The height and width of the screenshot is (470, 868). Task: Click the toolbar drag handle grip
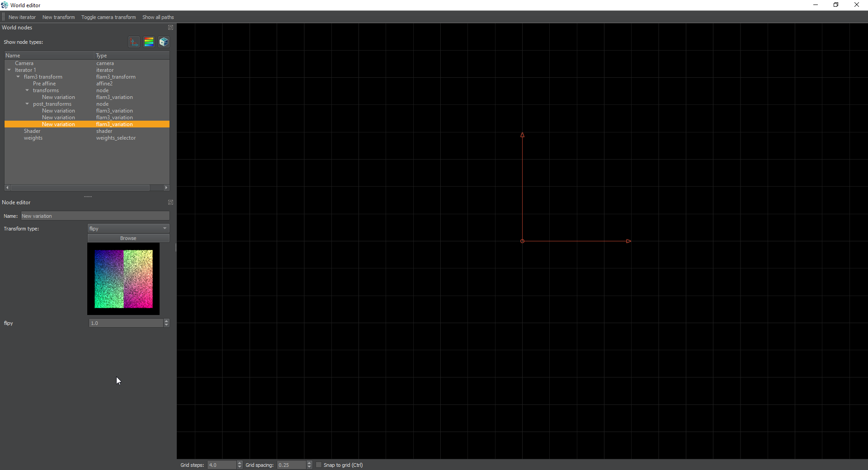3,17
